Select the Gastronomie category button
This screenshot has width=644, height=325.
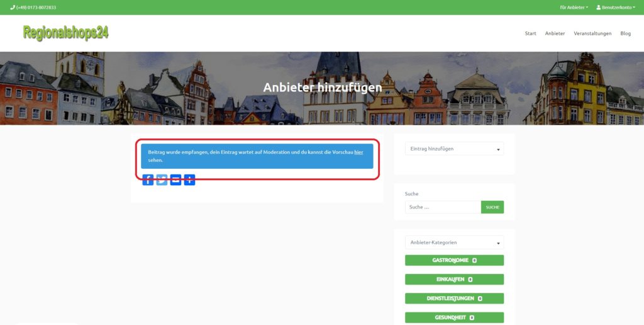pos(454,260)
